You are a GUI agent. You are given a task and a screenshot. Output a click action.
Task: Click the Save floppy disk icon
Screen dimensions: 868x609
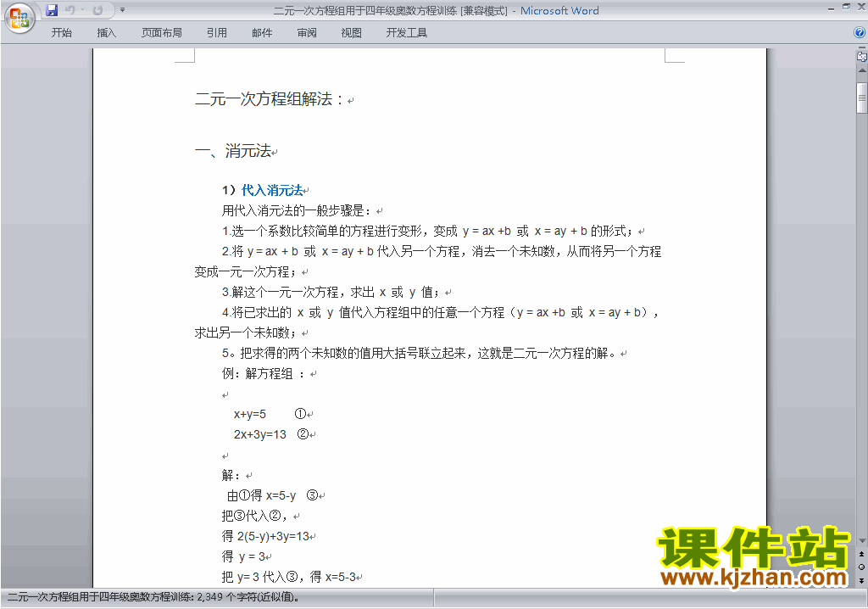tap(52, 10)
